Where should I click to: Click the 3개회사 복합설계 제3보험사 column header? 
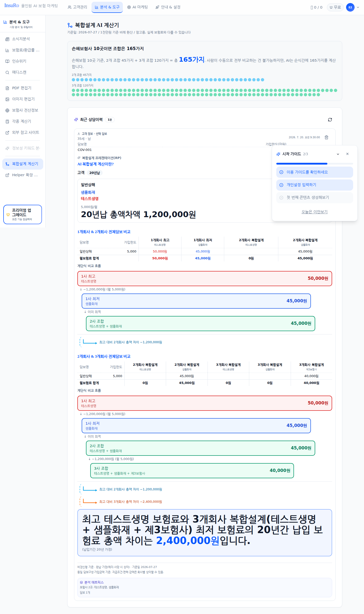coord(311,367)
